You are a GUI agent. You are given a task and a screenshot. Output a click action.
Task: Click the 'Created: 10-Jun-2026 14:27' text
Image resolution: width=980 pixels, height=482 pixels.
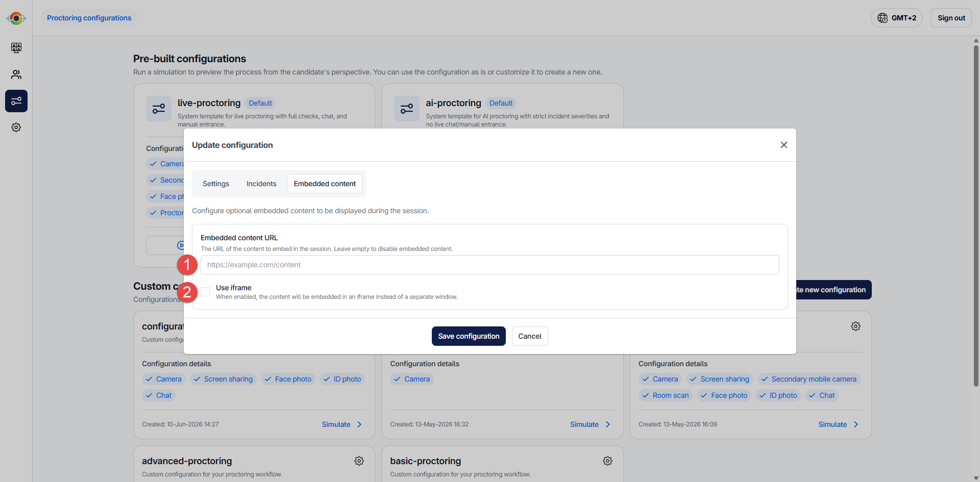[x=180, y=424]
